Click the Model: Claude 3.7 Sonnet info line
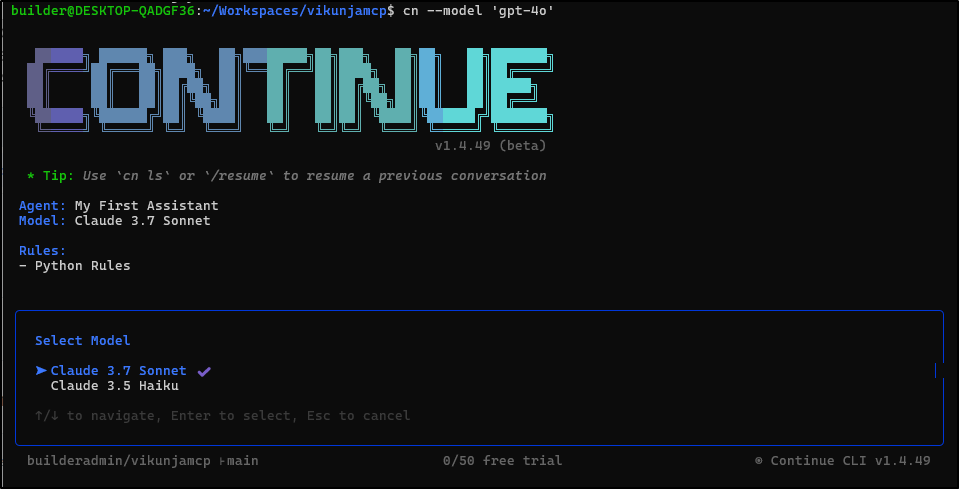959x489 pixels. 114,221
